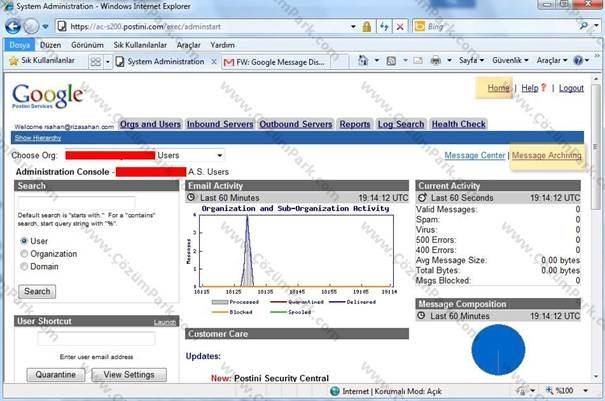Click the Bing search provider icon
The width and height of the screenshot is (605, 401).
(419, 26)
